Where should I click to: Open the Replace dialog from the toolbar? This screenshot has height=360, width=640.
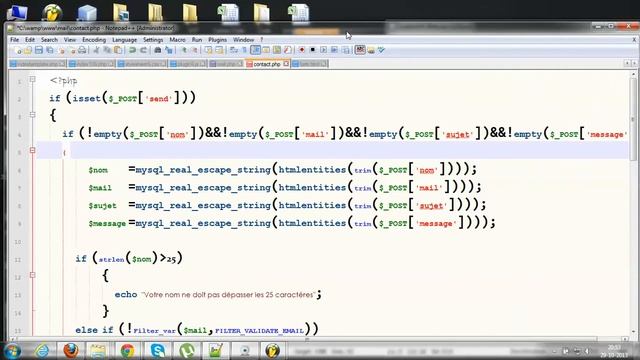(x=169, y=50)
